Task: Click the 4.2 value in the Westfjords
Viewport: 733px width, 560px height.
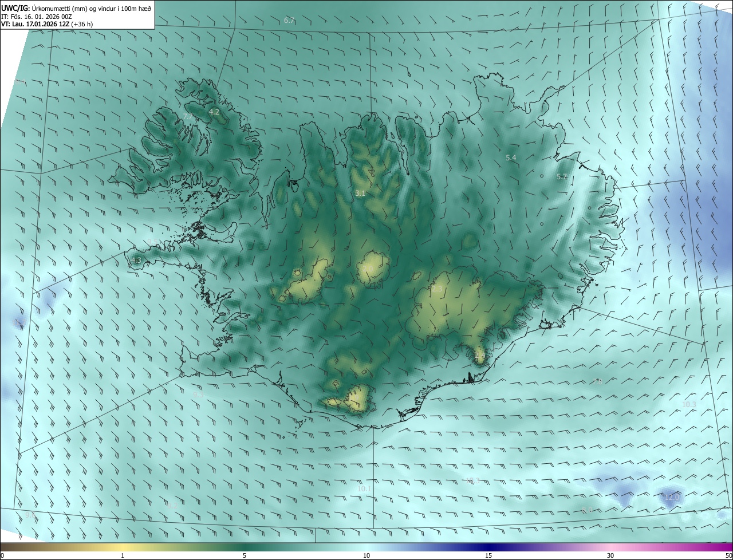Action: point(214,112)
